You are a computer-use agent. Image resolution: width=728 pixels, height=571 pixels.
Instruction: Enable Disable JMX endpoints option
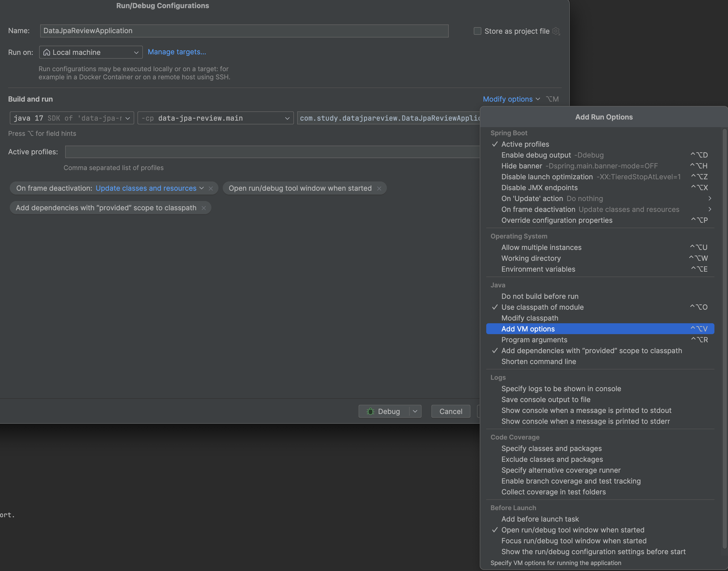[600, 188]
